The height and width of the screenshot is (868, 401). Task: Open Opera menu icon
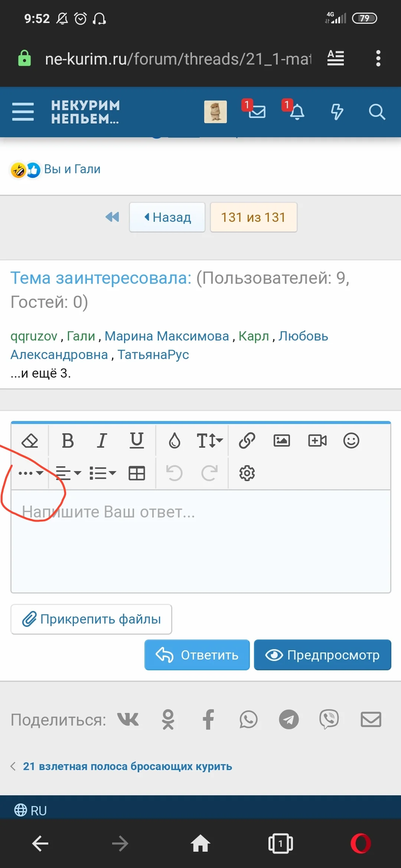point(361,844)
